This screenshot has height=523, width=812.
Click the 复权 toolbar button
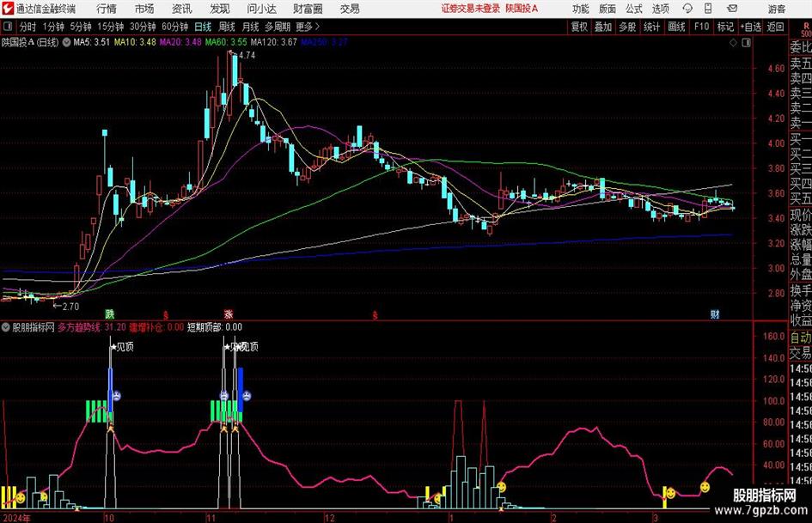point(579,27)
